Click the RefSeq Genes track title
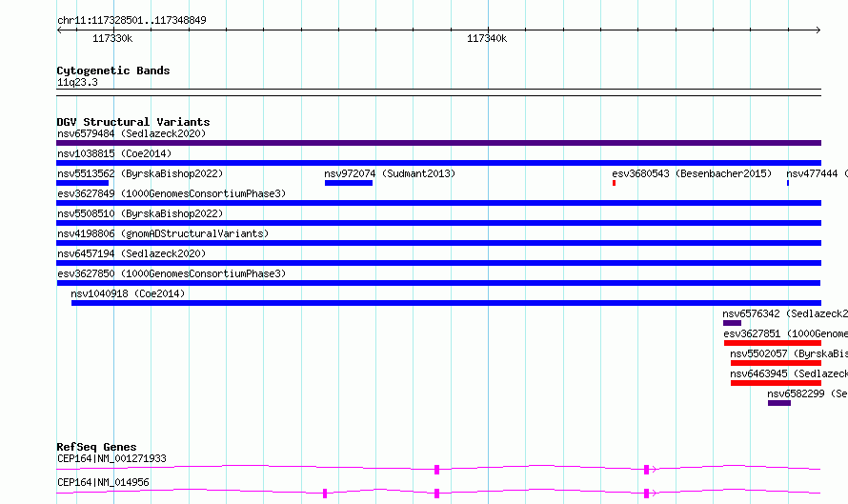 click(96, 447)
